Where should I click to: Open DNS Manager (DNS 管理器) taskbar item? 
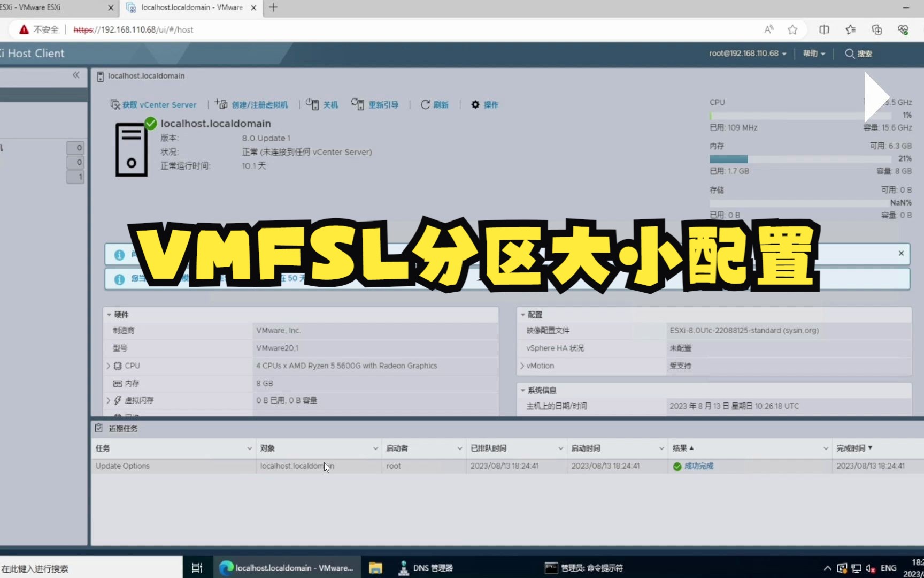426,568
